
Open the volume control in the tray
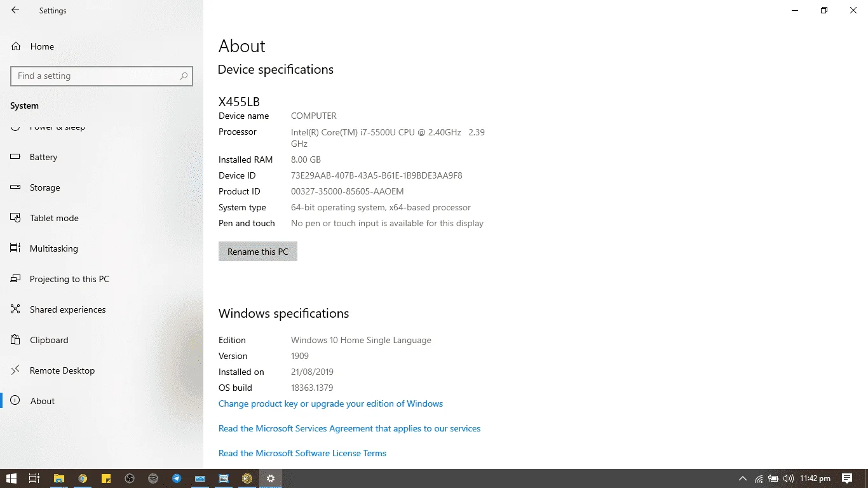(x=789, y=478)
